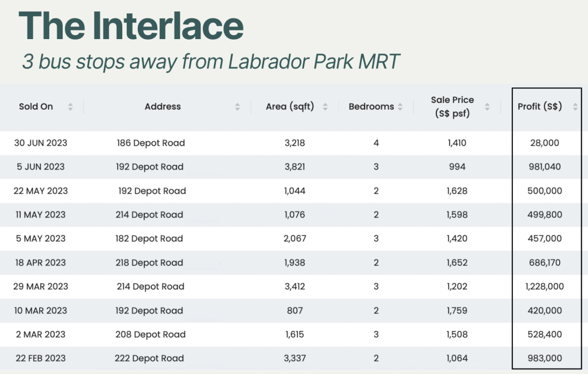Click the Sold On column header
The height and width of the screenshot is (374, 588).
click(x=36, y=106)
